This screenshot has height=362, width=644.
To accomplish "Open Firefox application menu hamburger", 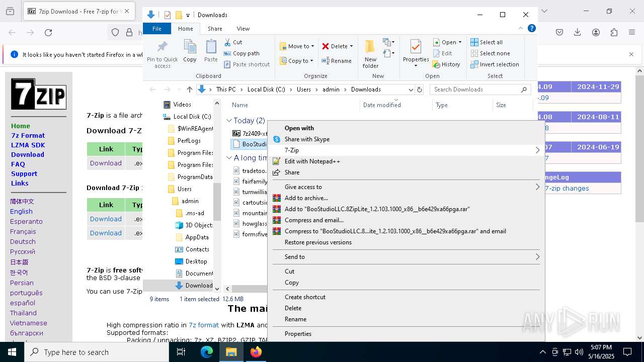I will 632,33.
